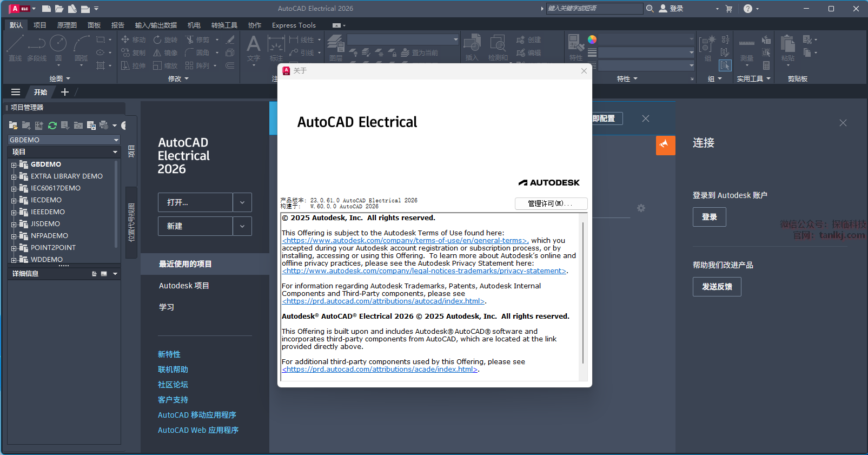The image size is (868, 455).
Task: Open the Express Tools ribbon tab
Action: click(x=294, y=25)
